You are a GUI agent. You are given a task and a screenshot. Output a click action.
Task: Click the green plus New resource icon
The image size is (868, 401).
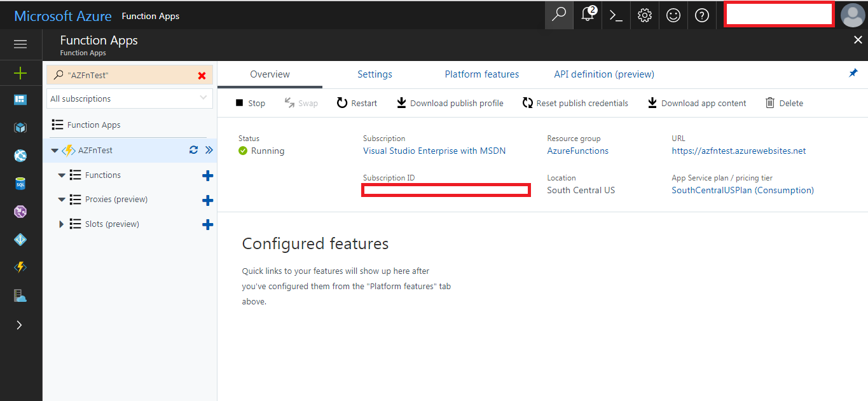[20, 74]
